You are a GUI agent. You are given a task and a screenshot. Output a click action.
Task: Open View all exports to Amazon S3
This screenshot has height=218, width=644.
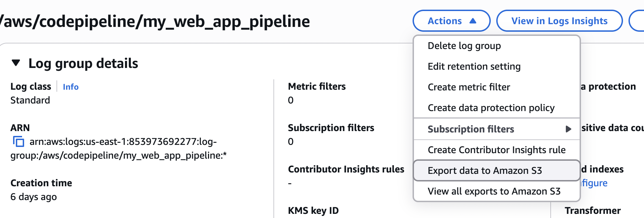point(494,191)
